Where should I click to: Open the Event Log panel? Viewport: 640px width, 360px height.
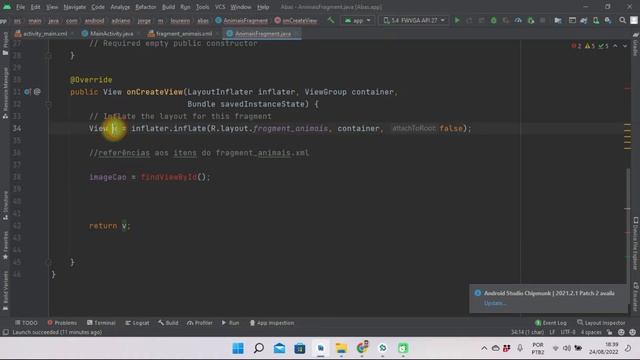551,323
